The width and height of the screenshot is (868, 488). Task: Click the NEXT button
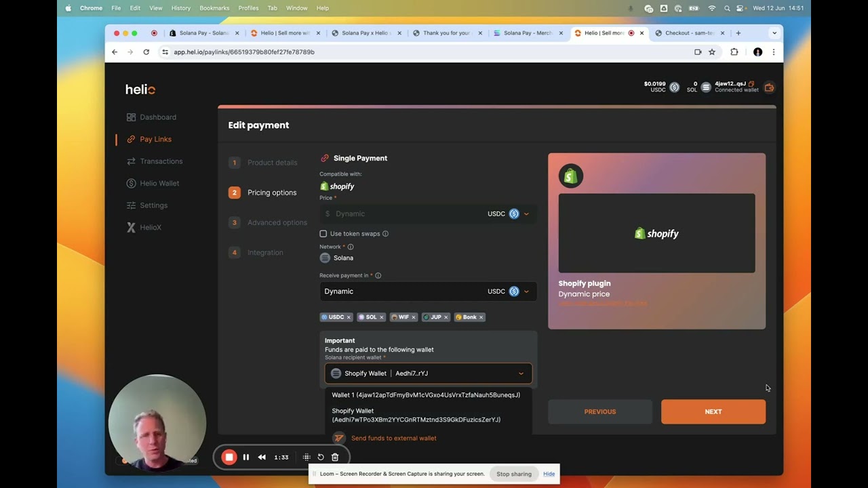click(x=713, y=411)
